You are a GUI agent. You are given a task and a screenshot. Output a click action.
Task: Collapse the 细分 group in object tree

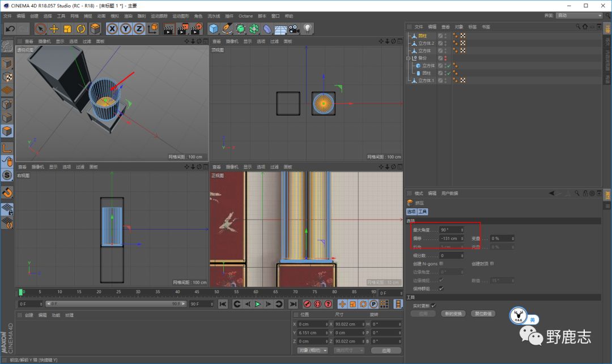coord(407,58)
